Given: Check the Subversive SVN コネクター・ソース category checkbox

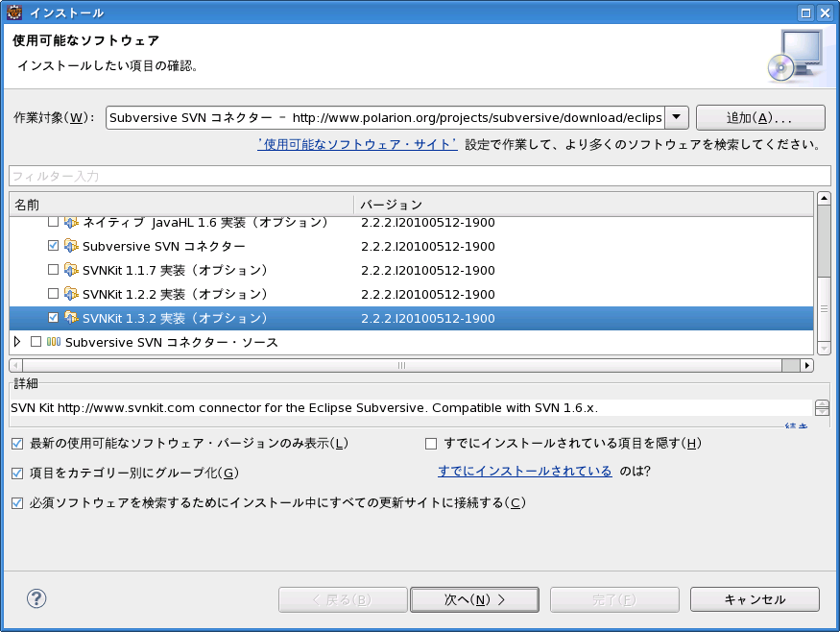Looking at the screenshot, I should tap(36, 342).
